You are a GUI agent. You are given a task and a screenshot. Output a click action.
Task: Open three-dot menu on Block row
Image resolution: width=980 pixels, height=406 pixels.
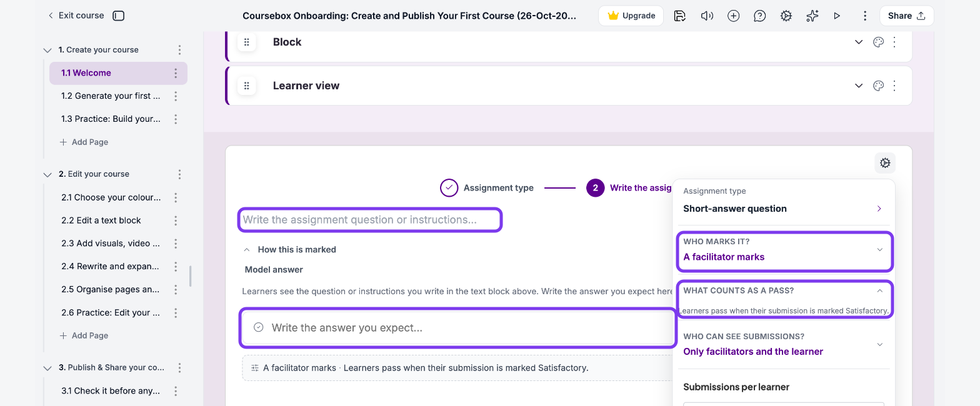pos(894,42)
